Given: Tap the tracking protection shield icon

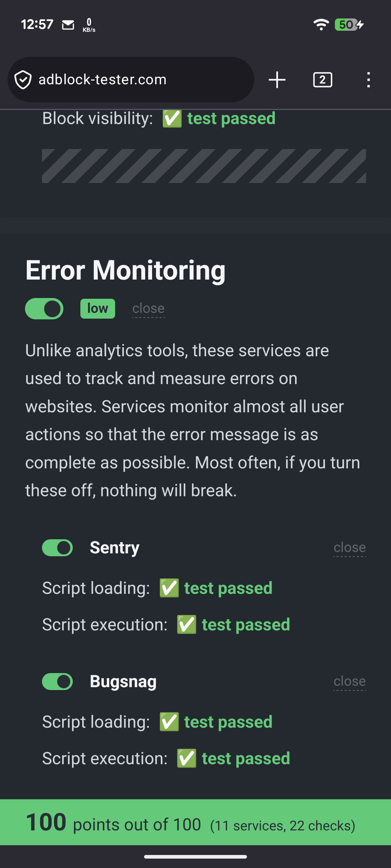Looking at the screenshot, I should coord(23,80).
